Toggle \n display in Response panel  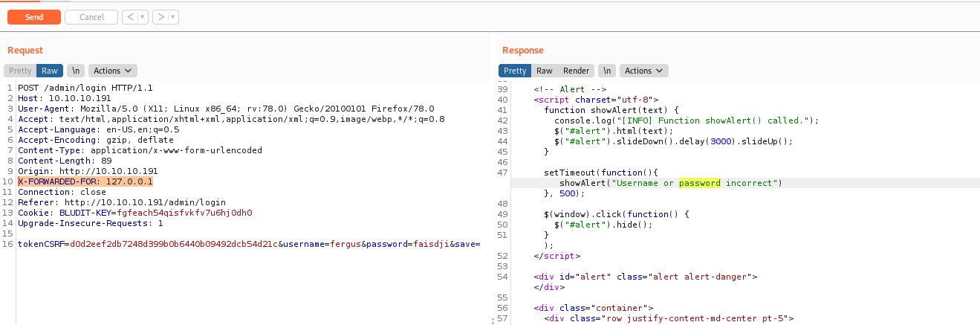607,71
